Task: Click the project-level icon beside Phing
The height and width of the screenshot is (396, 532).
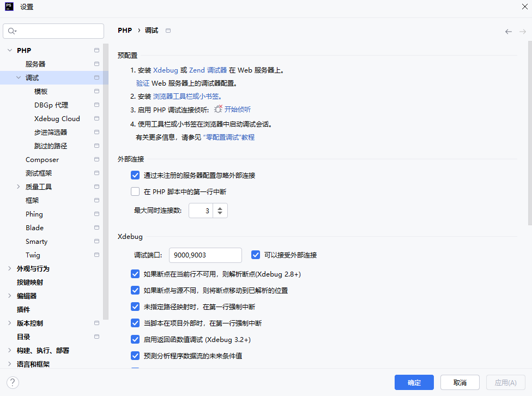Action: [x=96, y=214]
